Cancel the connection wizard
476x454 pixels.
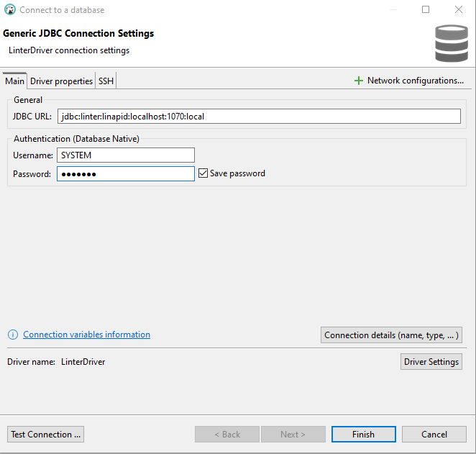[x=434, y=435]
